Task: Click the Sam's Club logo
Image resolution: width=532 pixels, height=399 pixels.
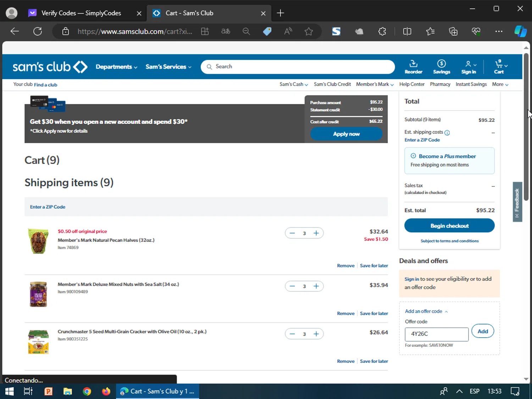Action: pos(50,67)
